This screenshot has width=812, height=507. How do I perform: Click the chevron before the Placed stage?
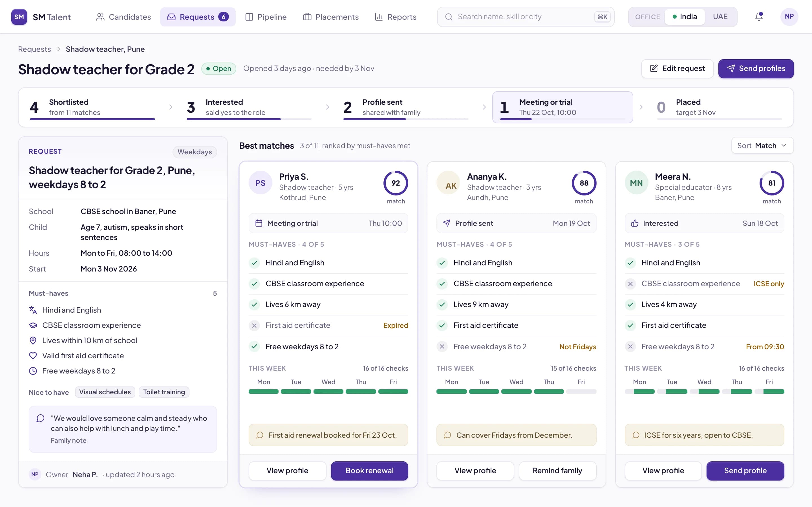[641, 107]
